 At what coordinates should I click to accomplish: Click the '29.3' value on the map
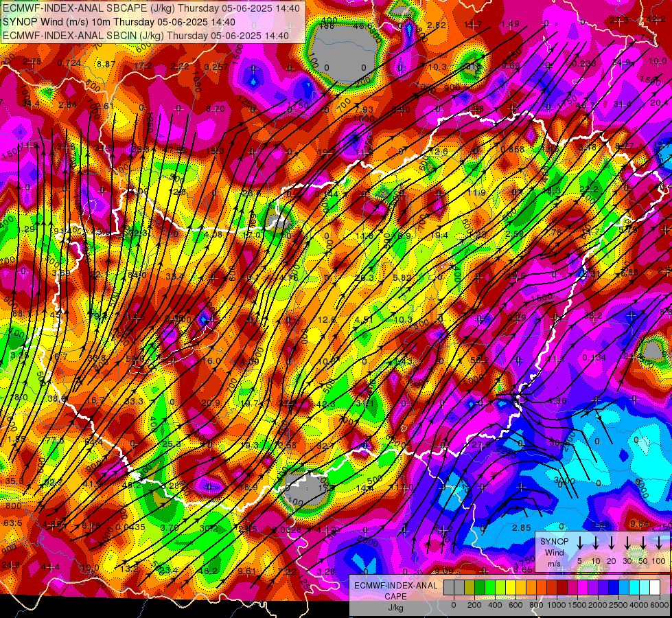(364, 278)
